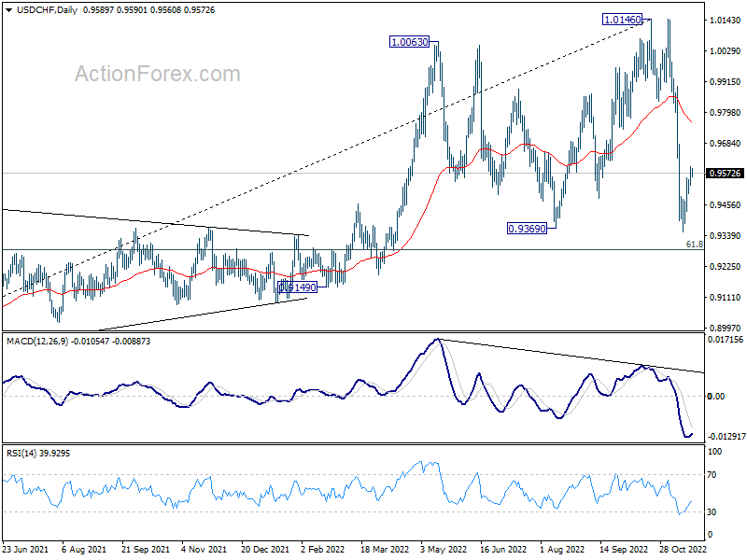Click the 18 Mar 2022 date marker
Screen dimensions: 747x560
pyautogui.click(x=385, y=549)
